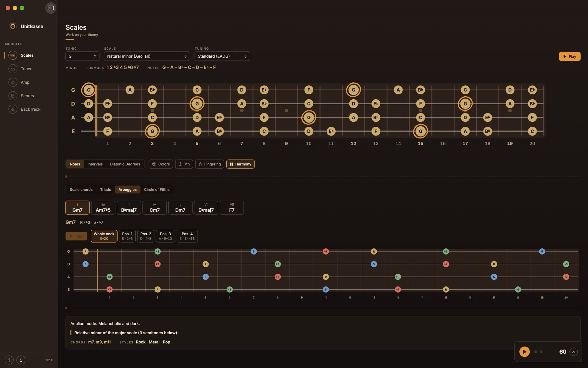Click the open G string root note

(89, 90)
